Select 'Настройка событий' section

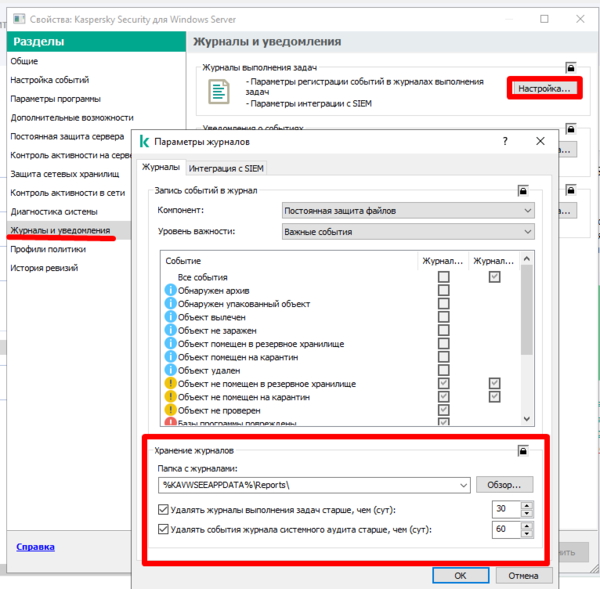coord(50,80)
